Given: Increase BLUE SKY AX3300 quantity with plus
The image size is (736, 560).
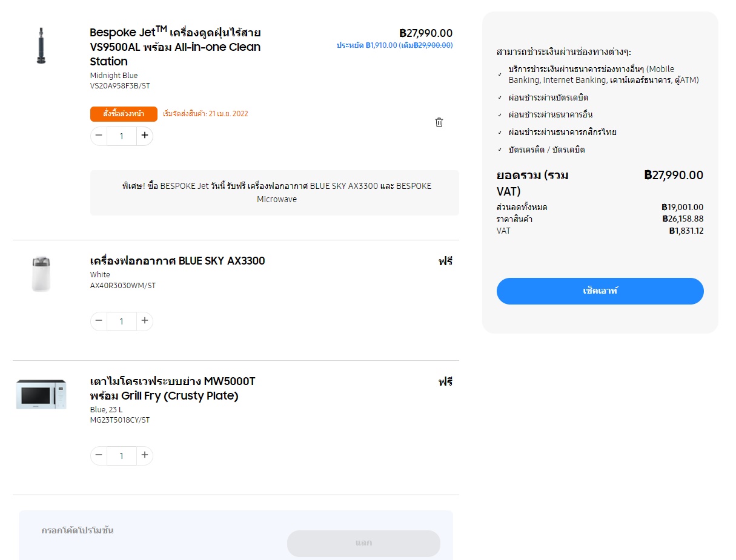Looking at the screenshot, I should 144,321.
